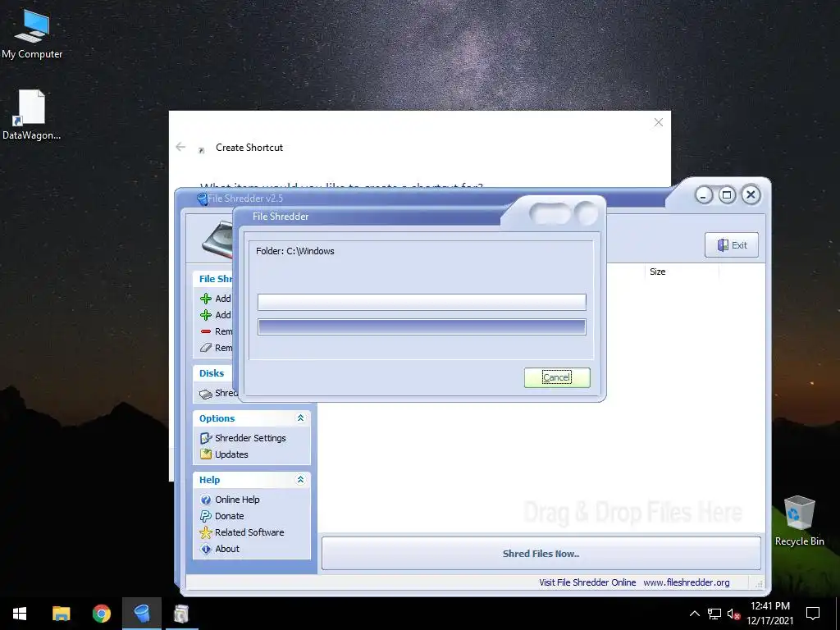Open the notification center

(x=813, y=614)
